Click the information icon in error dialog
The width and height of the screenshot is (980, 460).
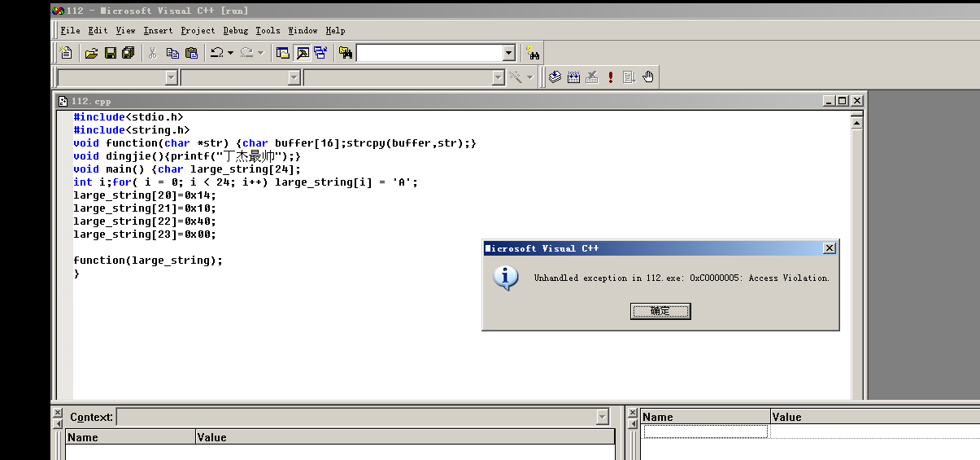[x=506, y=278]
